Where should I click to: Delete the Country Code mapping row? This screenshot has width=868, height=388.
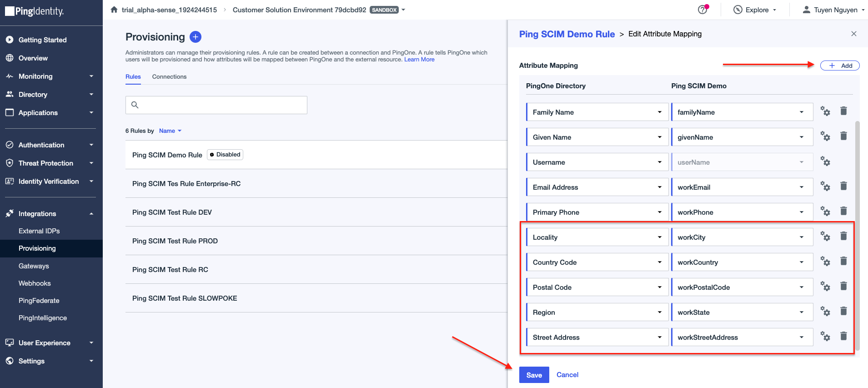(843, 261)
